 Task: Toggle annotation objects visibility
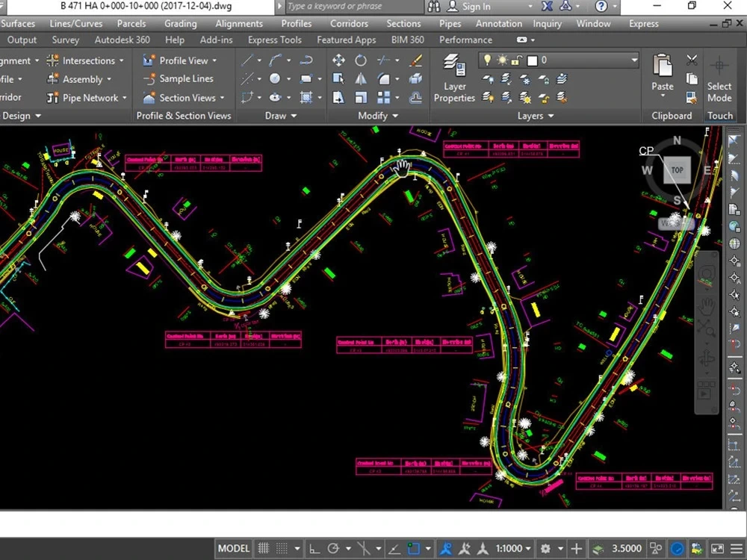coord(446,549)
